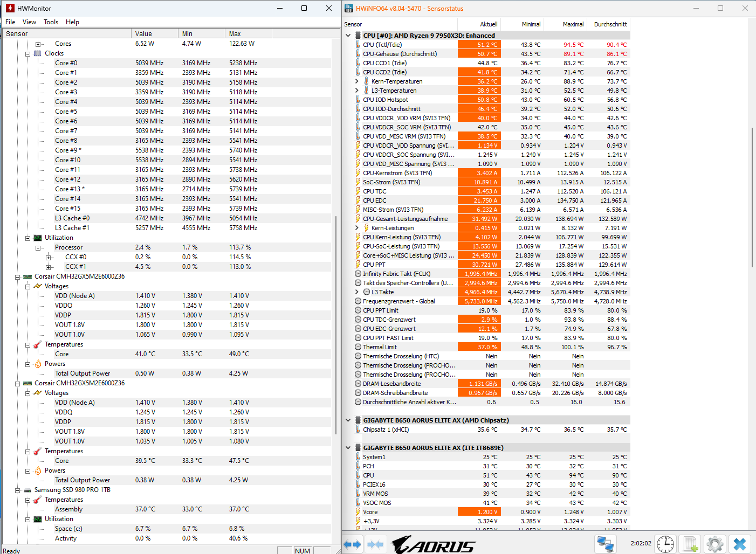Expand the Kern-Temperaturen row

pyautogui.click(x=357, y=81)
